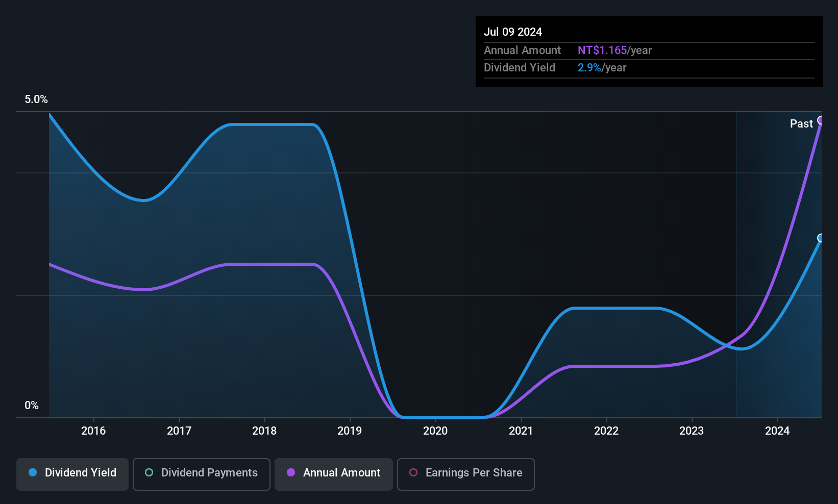
Task: Click the 5.0% y-axis label
Action: click(36, 99)
